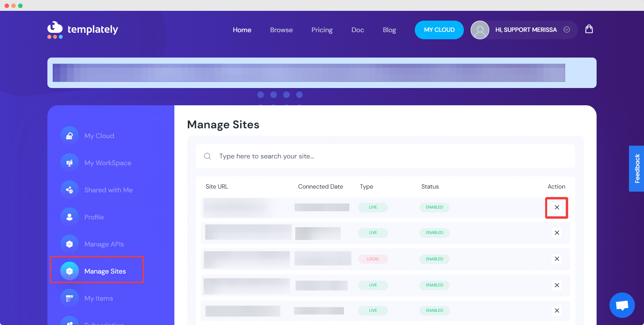Click the LOCAL type badge
Screen dimensions: 644x325
pos(373,259)
